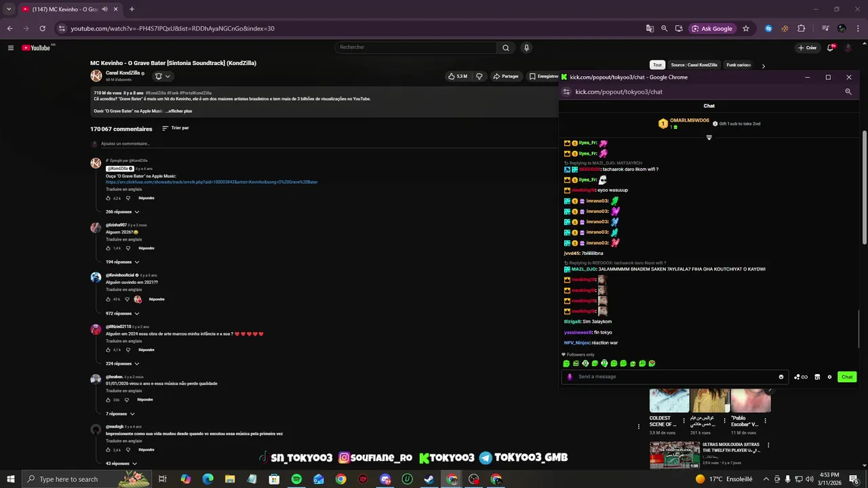Open the Kick chat shop icon
Viewport: 868px width, 488px height.
click(x=817, y=377)
